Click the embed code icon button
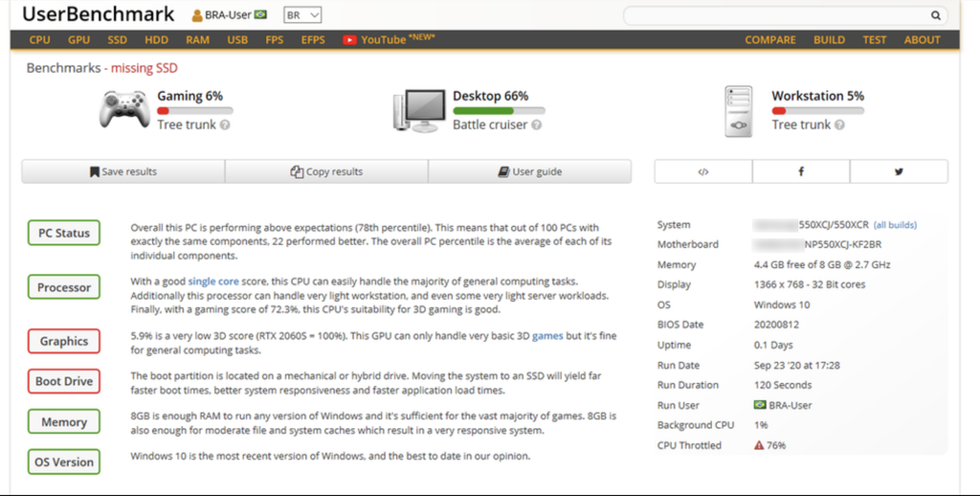 pos(703,171)
